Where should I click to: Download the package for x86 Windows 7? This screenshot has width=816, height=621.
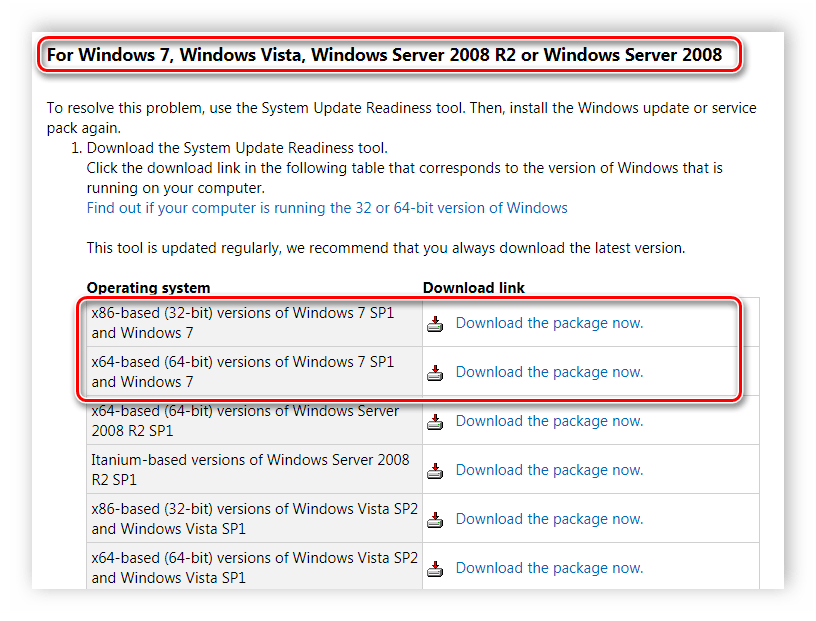click(549, 323)
